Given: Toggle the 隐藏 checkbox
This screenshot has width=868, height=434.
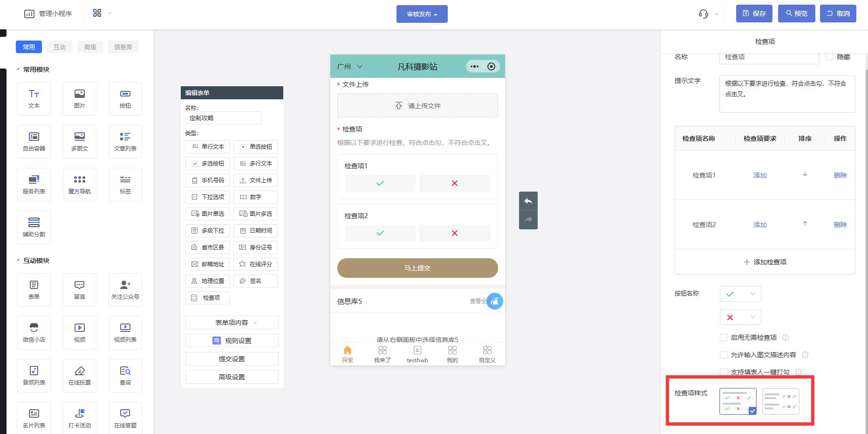Looking at the screenshot, I should (x=829, y=56).
